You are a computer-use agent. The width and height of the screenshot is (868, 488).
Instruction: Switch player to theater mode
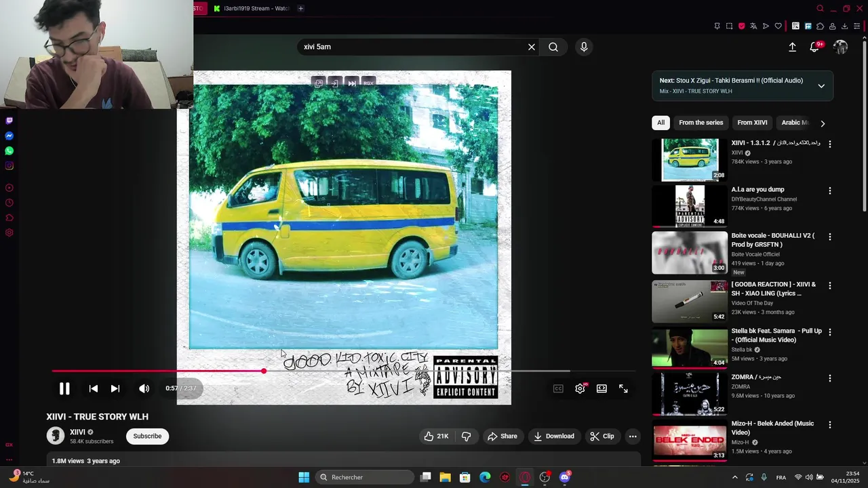[601, 388]
